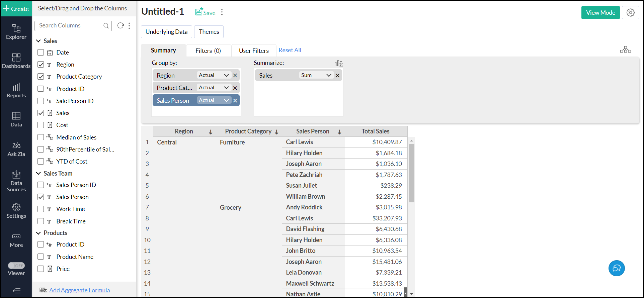The image size is (644, 298).
Task: Click the hierarchy layout icon
Action: click(625, 50)
